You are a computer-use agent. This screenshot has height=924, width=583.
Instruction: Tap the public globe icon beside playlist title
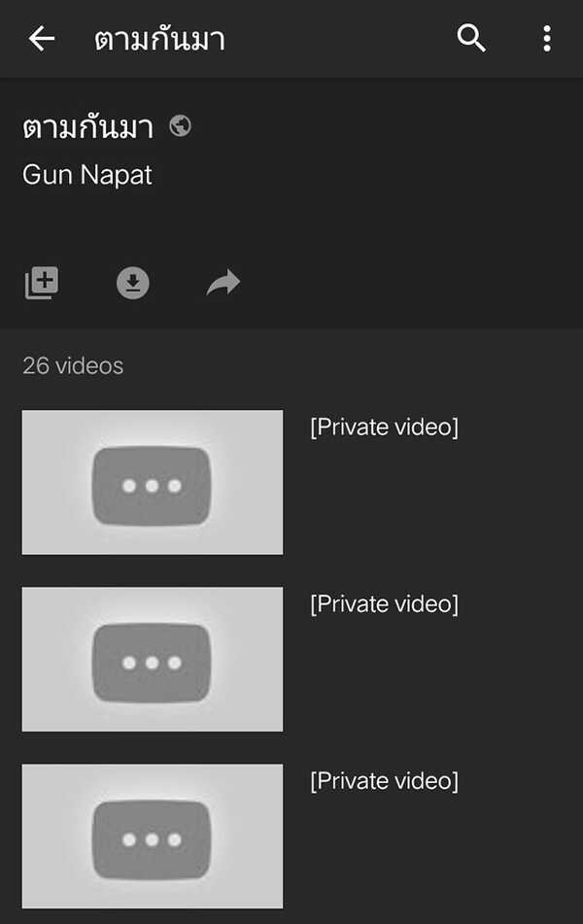pos(180,125)
